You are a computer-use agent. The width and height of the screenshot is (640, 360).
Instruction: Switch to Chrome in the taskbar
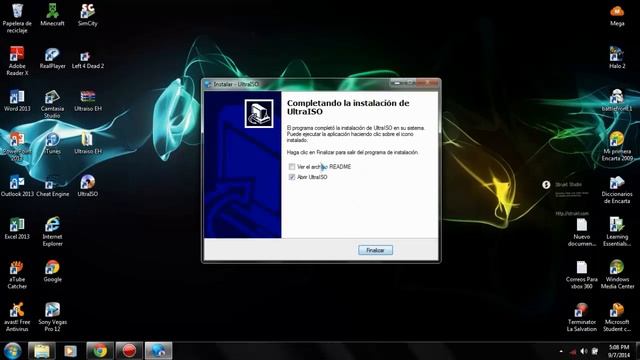[x=100, y=351]
